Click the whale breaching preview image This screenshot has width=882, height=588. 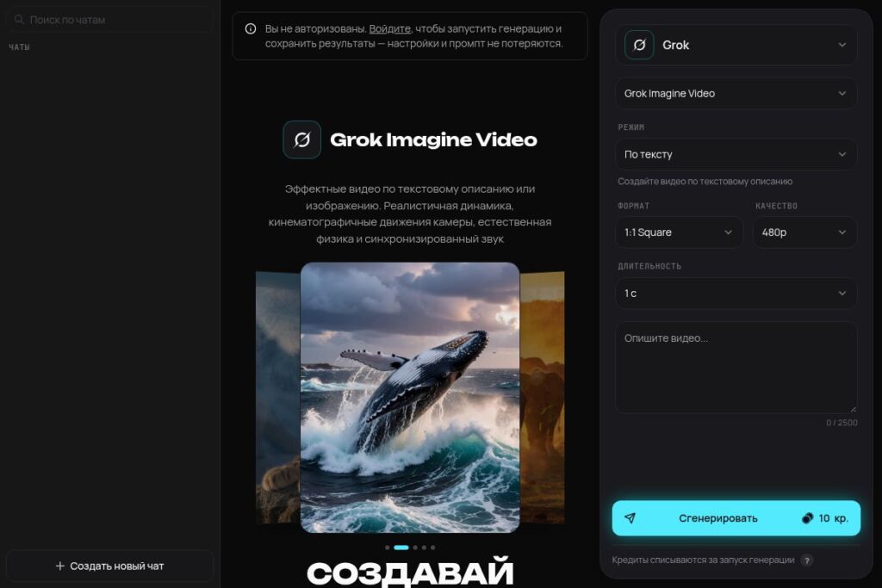[x=410, y=398]
